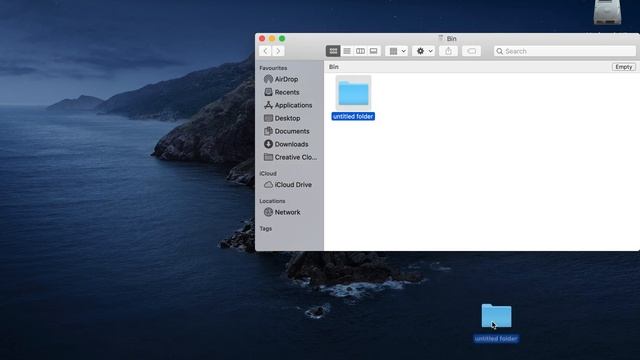Click the Favourites sidebar heading

pyautogui.click(x=273, y=68)
